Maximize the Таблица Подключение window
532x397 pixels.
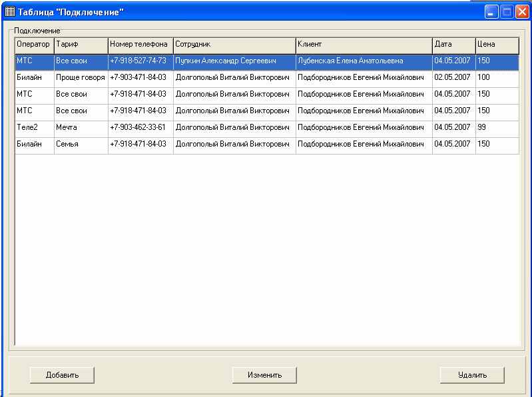point(507,12)
